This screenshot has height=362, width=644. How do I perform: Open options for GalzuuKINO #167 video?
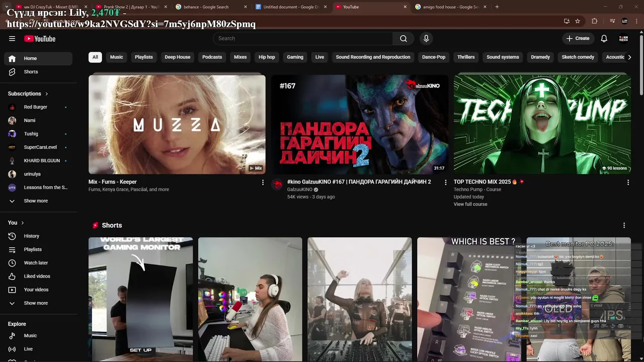tap(445, 183)
